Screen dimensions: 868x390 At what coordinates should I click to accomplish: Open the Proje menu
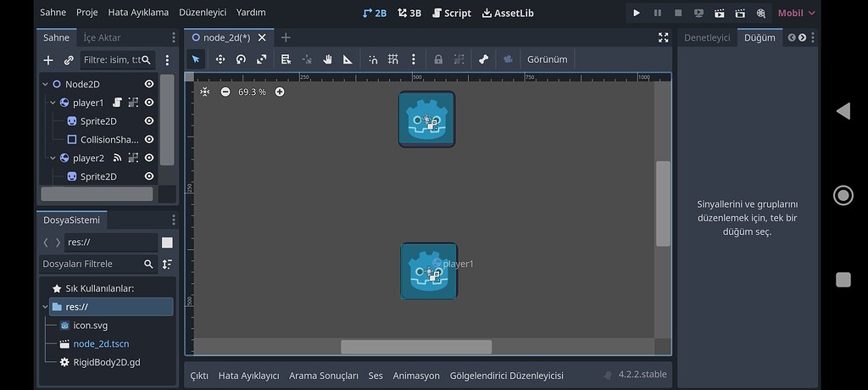87,12
